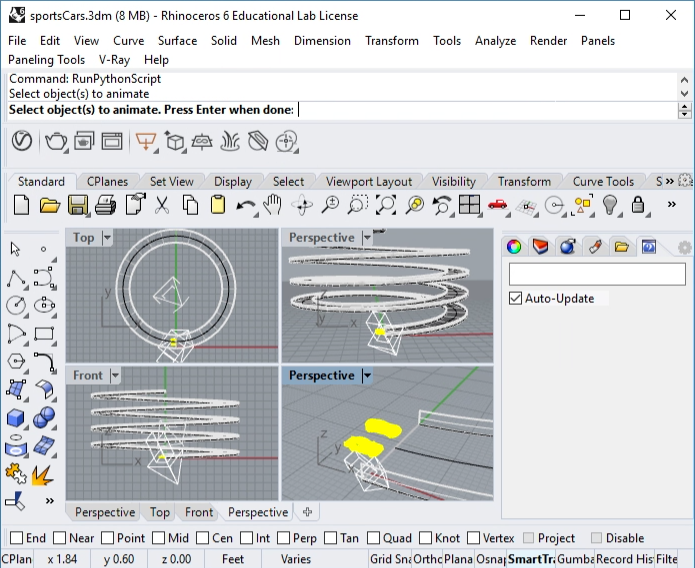Open the V-Ray frame buffer window icon
Image resolution: width=695 pixels, height=568 pixels.
click(112, 141)
